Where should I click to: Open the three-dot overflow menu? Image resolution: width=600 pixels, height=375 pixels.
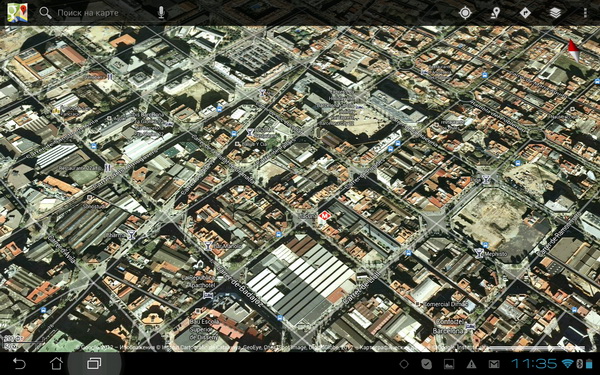(x=585, y=13)
